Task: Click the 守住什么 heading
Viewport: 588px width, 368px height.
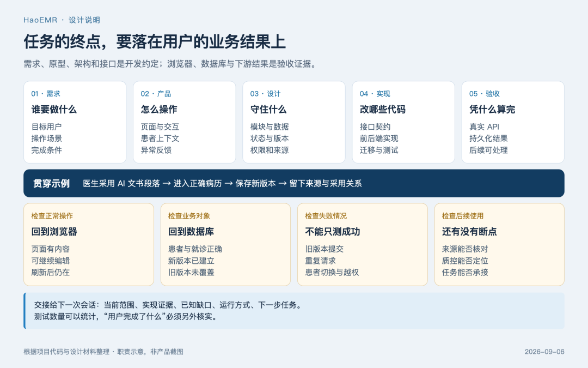Action: (268, 109)
